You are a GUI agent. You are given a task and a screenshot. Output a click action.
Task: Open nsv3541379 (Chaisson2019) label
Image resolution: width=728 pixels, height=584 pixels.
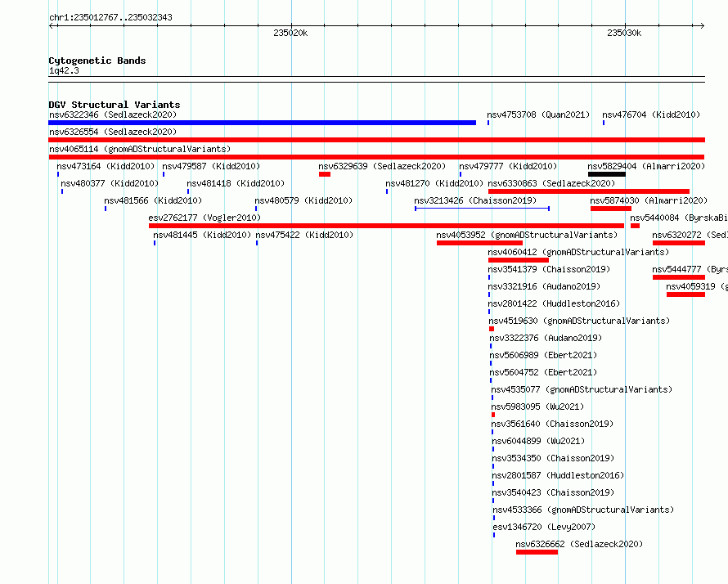(549, 269)
